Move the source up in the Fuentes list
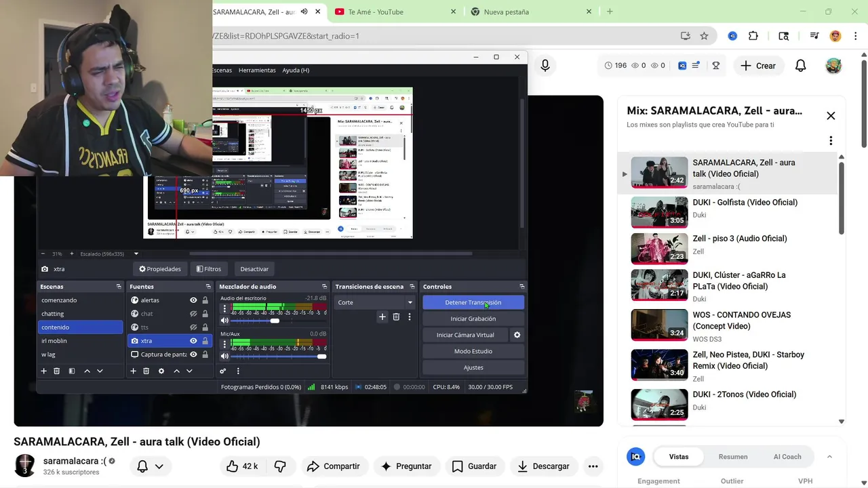 pyautogui.click(x=176, y=371)
